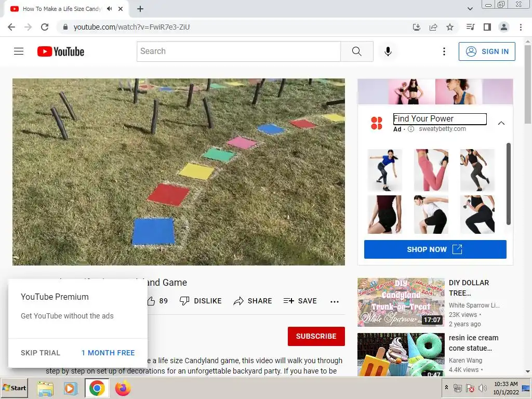
Task: Open DIY Candyland Trunk-or-Treat video thumbnail
Action: (401, 302)
